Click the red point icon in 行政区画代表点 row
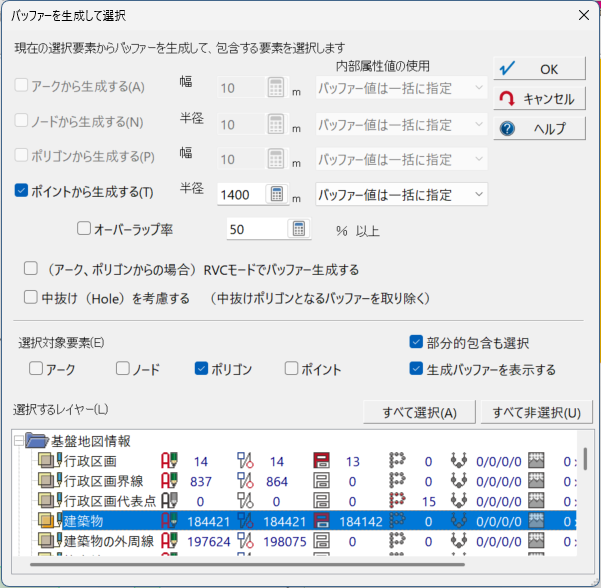 (397, 501)
